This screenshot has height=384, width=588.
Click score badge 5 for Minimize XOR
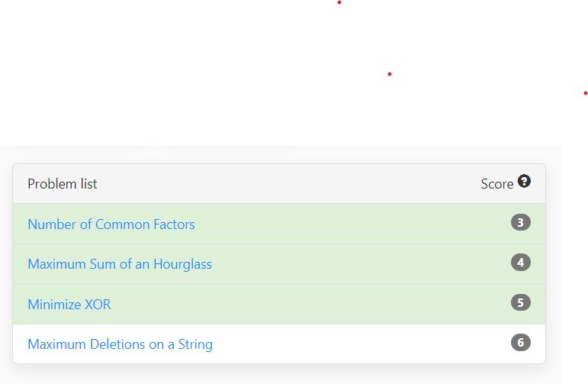[521, 303]
